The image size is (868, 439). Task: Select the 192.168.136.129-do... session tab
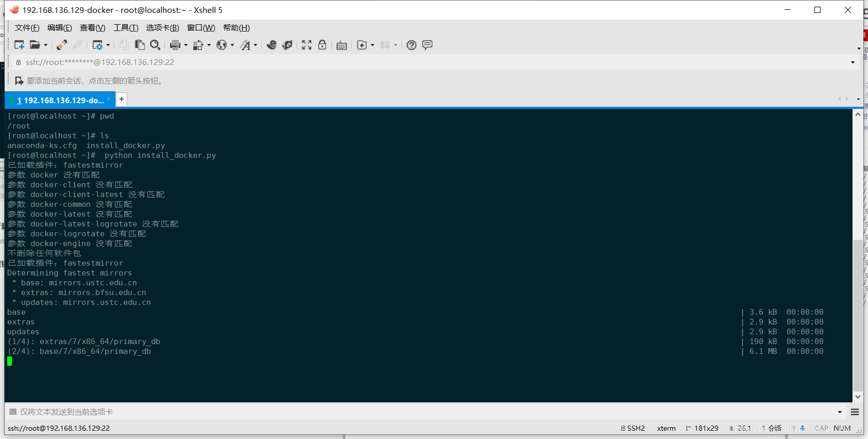[60, 100]
